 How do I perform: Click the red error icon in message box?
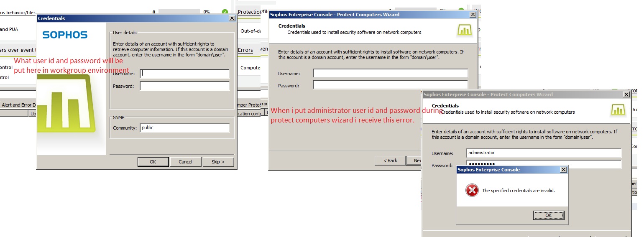(472, 191)
